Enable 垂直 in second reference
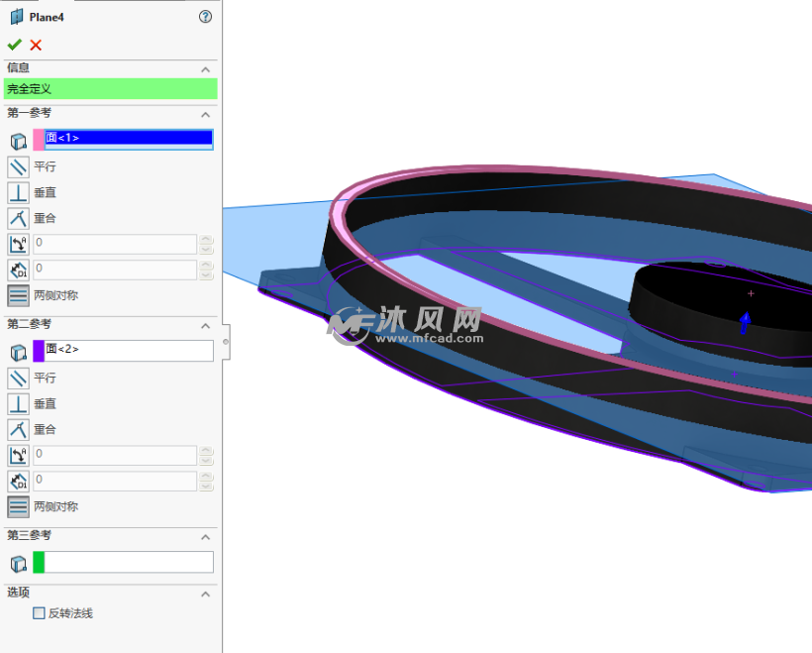812x653 pixels. click(18, 403)
